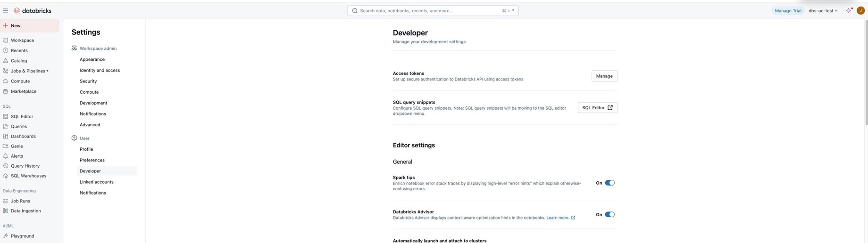
Task: Disable the Spark tips toggle
Action: coord(609,183)
